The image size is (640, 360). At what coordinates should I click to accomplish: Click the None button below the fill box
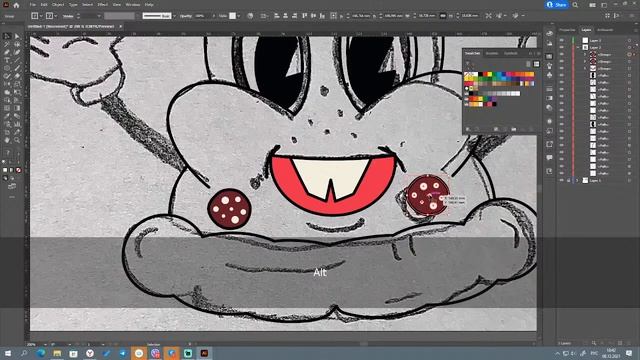click(18, 170)
